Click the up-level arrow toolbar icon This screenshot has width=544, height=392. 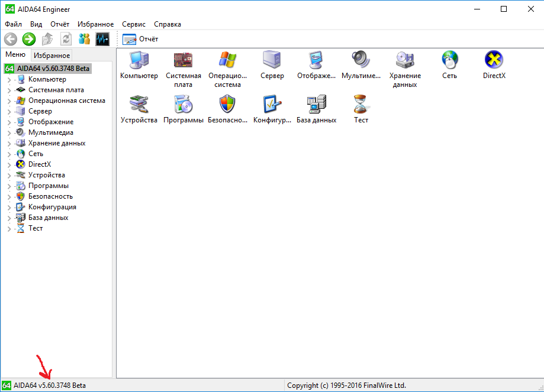click(x=47, y=39)
